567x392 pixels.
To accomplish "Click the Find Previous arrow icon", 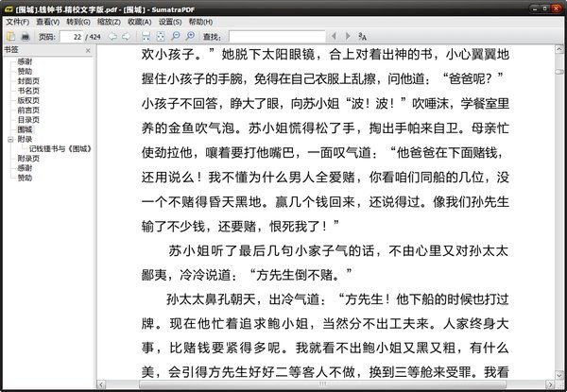I will click(x=334, y=36).
